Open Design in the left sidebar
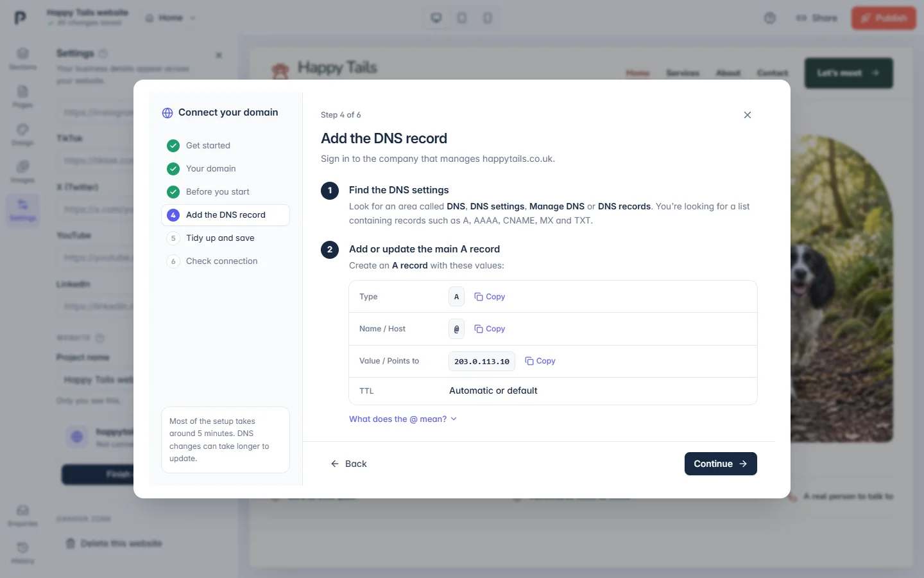The height and width of the screenshot is (578, 924). pyautogui.click(x=22, y=134)
